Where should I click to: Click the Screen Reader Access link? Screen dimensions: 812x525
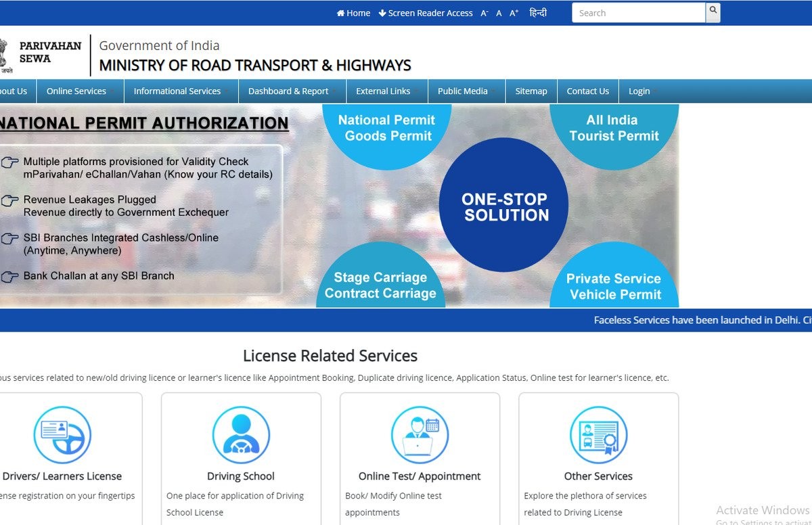pyautogui.click(x=426, y=14)
